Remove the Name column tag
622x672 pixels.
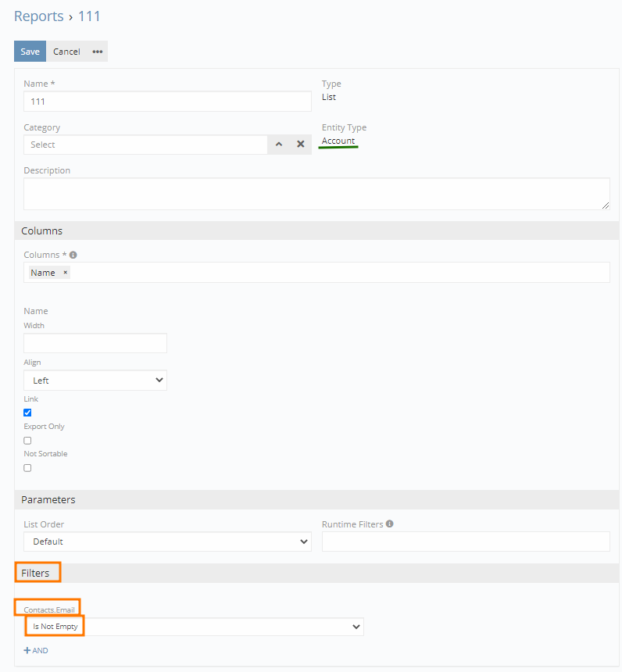coord(66,273)
